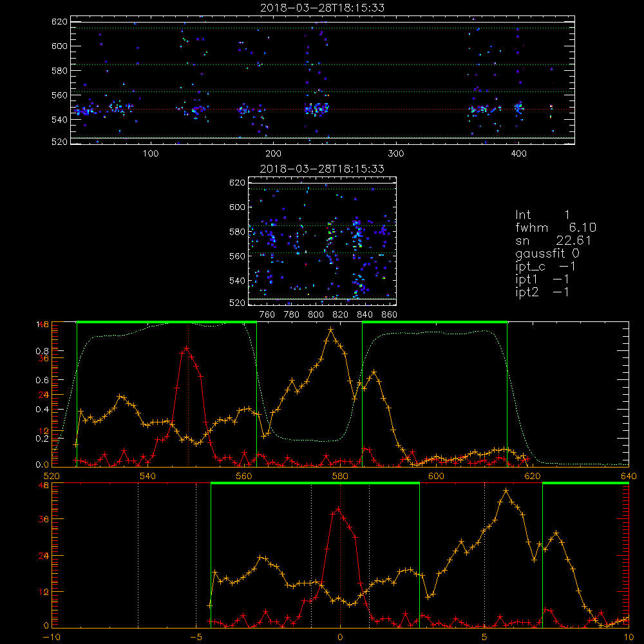Click the middle image title 2018-03-28T18:15:33
The height and width of the screenshot is (644, 644).
pos(322,169)
